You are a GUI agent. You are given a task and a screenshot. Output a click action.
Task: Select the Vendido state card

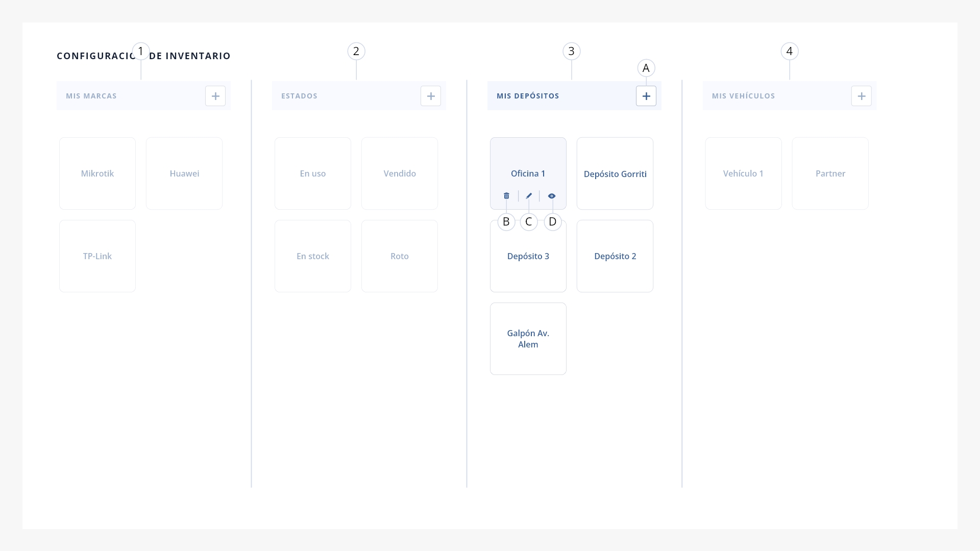click(x=400, y=173)
